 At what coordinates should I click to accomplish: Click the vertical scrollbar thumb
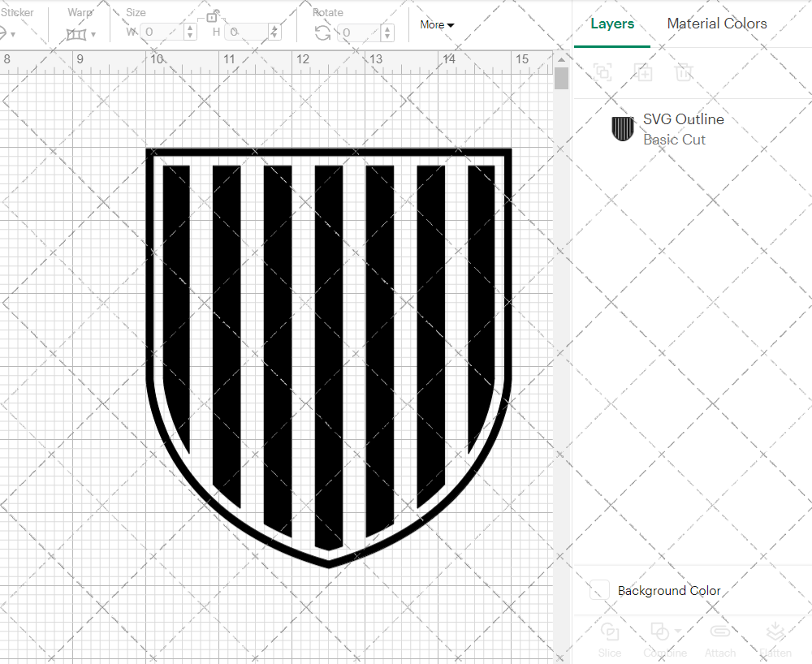coord(561,79)
